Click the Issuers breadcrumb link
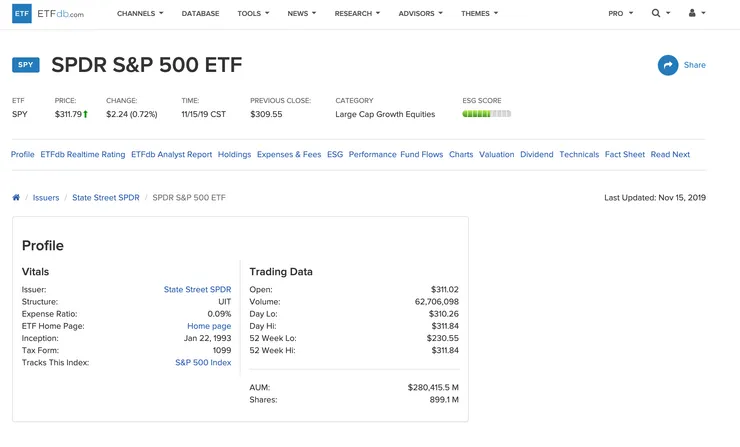The image size is (740, 447). [x=46, y=198]
